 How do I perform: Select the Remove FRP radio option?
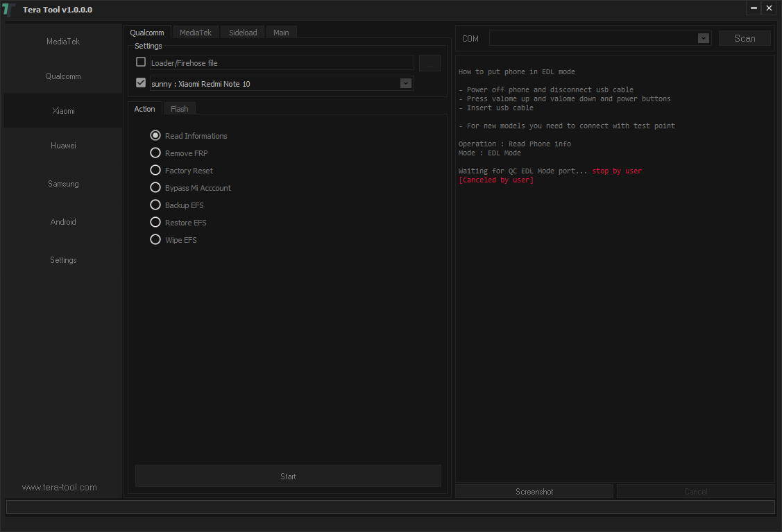[155, 153]
